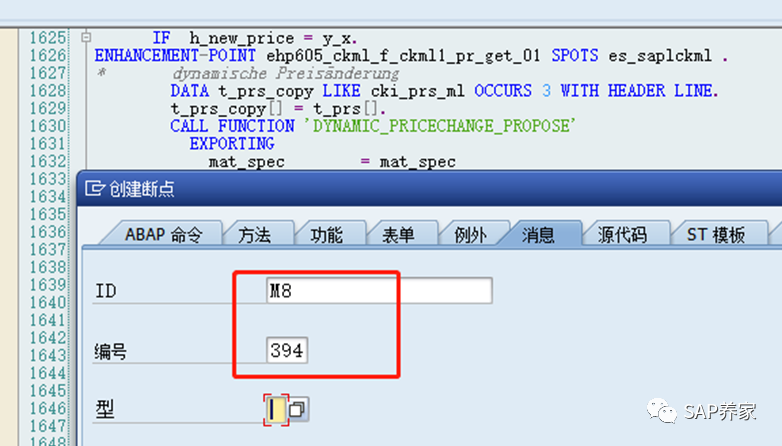The width and height of the screenshot is (782, 446).
Task: Select the 消息 tab
Action: pyautogui.click(x=538, y=234)
